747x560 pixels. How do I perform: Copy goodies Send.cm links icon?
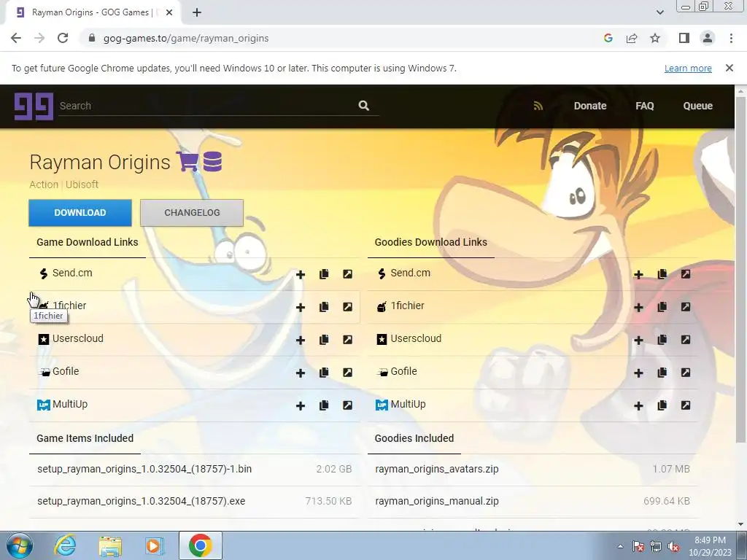coord(662,274)
